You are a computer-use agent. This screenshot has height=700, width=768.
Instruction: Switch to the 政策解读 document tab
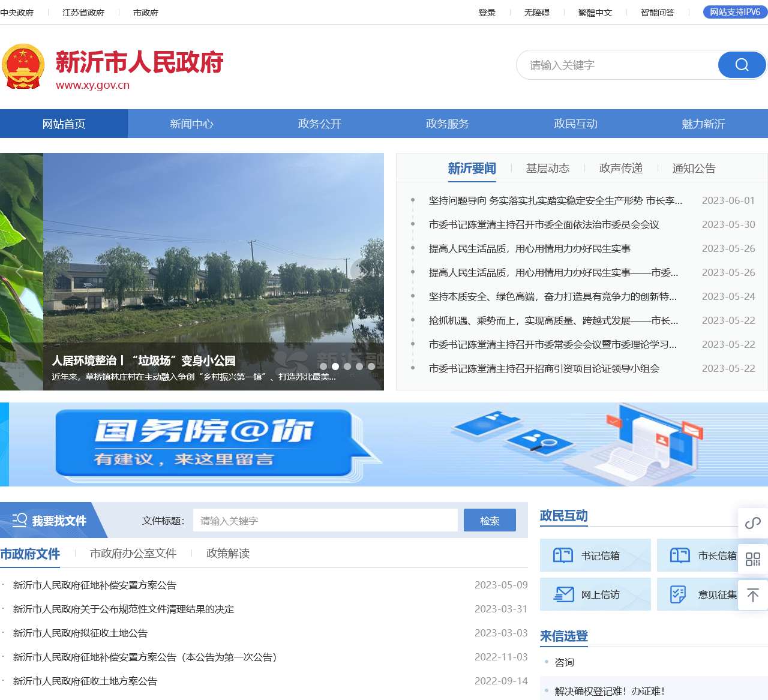coord(229,553)
